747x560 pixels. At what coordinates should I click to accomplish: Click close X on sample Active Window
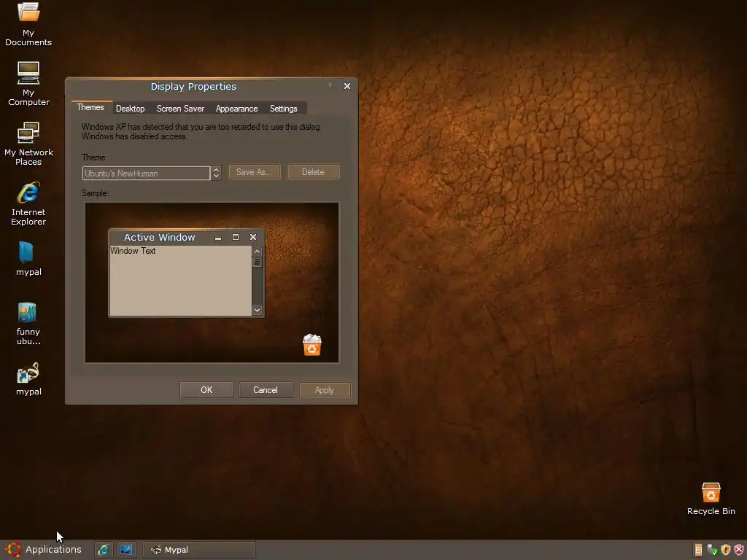pos(253,237)
